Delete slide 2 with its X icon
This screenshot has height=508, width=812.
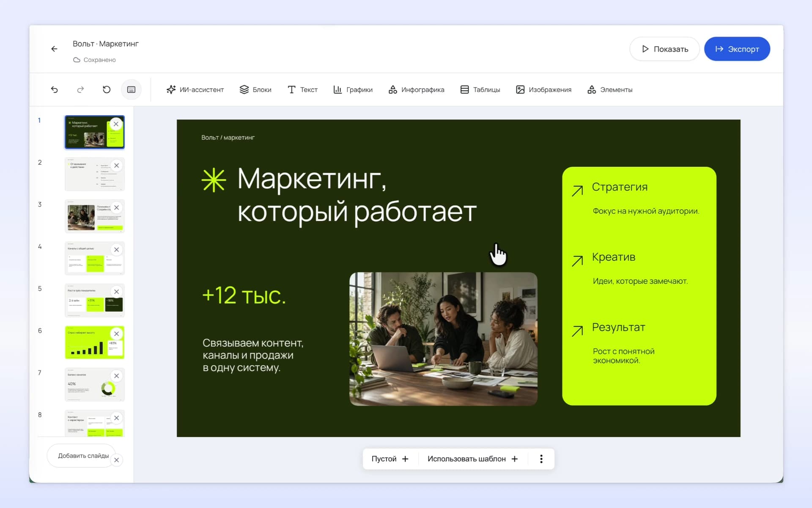[117, 166]
